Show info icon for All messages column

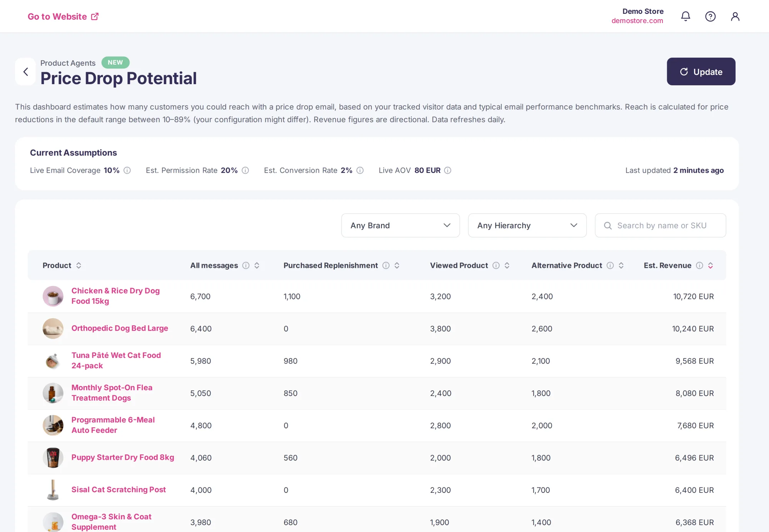coord(246,265)
